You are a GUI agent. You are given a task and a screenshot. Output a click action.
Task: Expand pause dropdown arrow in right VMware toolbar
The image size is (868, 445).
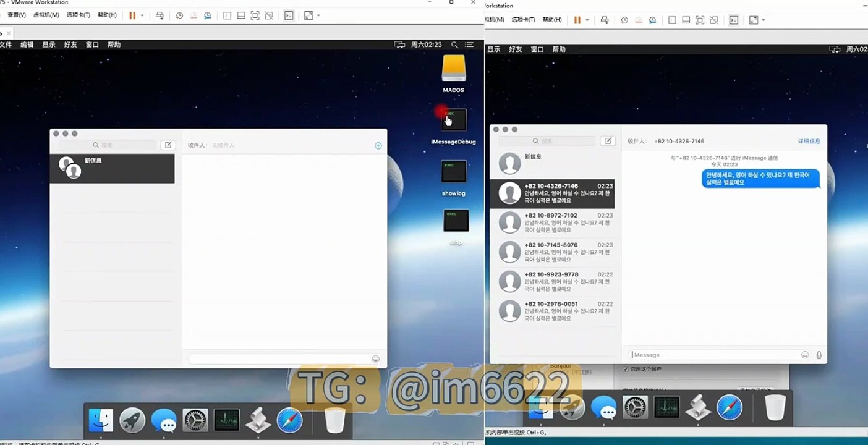[x=587, y=20]
